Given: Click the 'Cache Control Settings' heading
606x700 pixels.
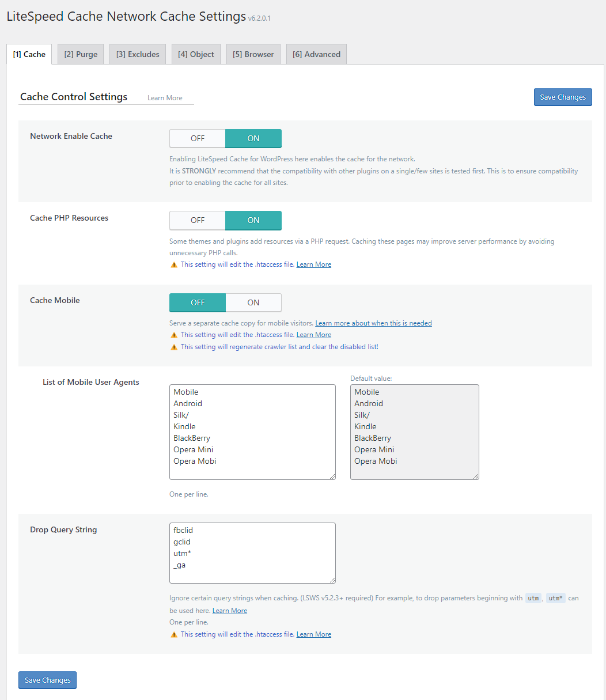Looking at the screenshot, I should point(74,97).
